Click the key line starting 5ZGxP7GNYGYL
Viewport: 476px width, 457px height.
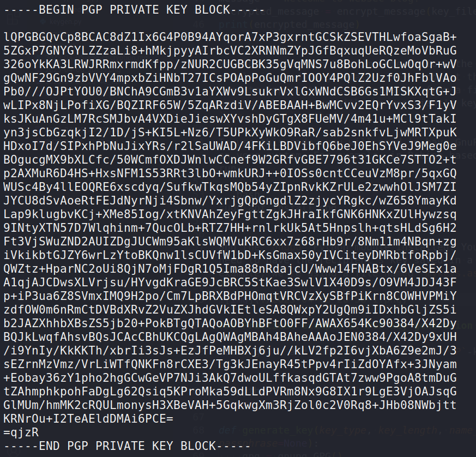pos(230,50)
